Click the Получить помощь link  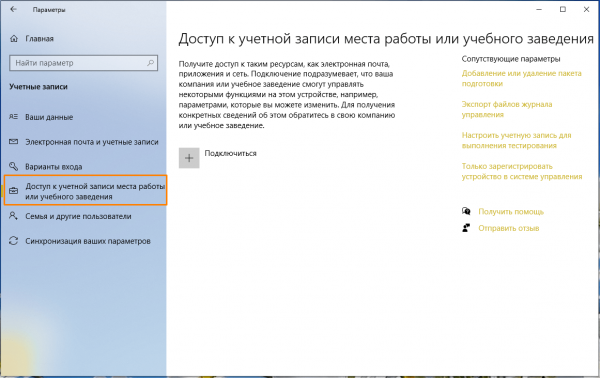click(x=511, y=212)
